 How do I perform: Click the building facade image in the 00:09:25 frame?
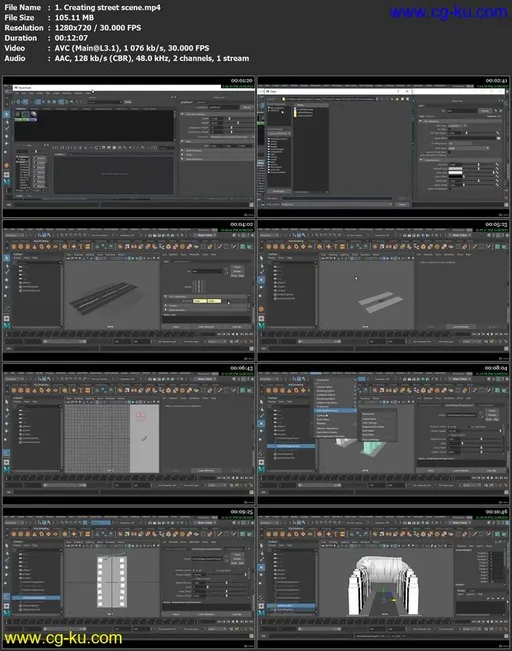pyautogui.click(x=111, y=581)
